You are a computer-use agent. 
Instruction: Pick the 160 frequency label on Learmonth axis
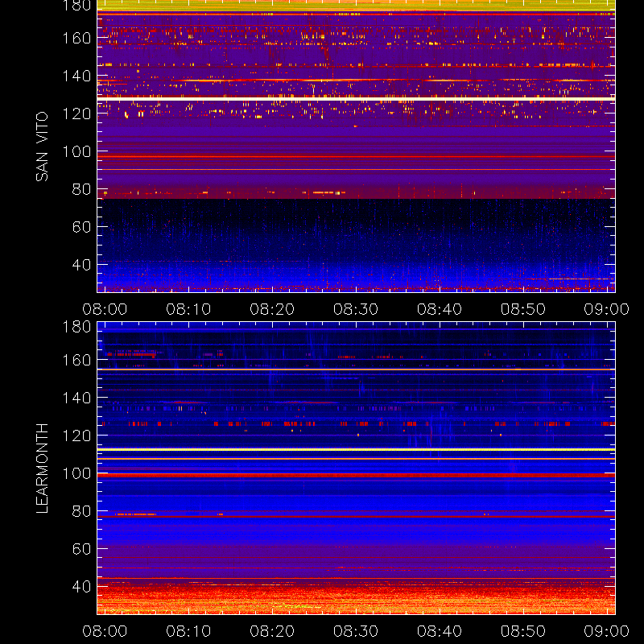[x=76, y=360]
